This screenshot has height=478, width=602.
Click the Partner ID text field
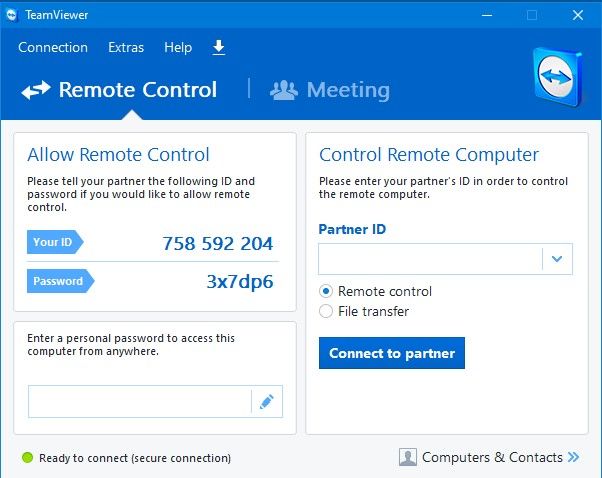pos(430,259)
